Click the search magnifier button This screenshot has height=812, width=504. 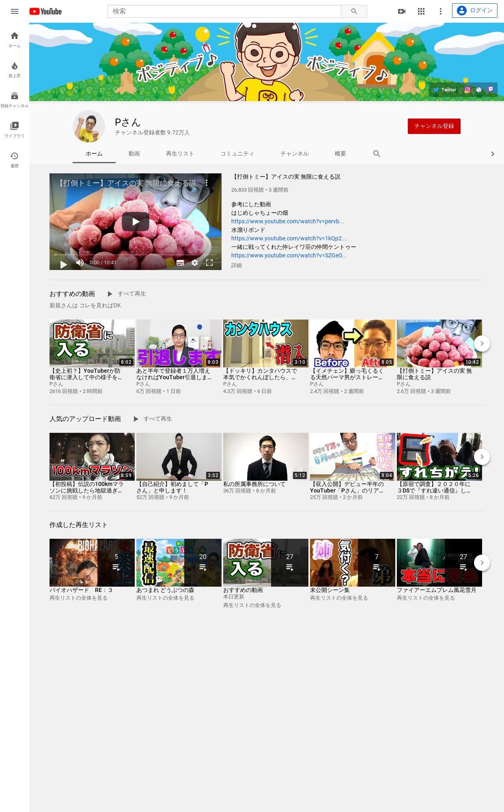tap(354, 11)
